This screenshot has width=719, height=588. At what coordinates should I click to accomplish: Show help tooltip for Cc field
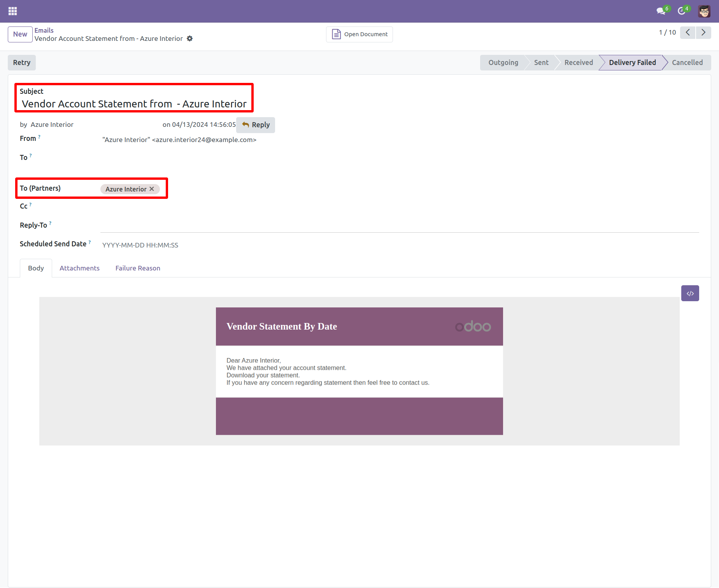31,204
